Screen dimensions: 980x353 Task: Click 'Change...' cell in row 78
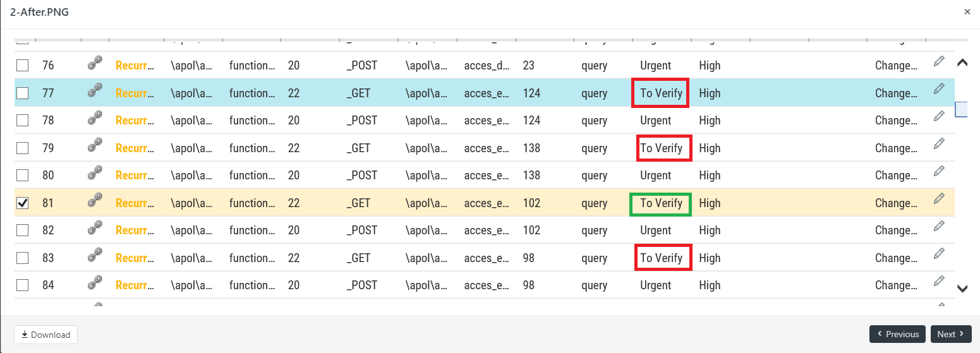[x=896, y=121]
